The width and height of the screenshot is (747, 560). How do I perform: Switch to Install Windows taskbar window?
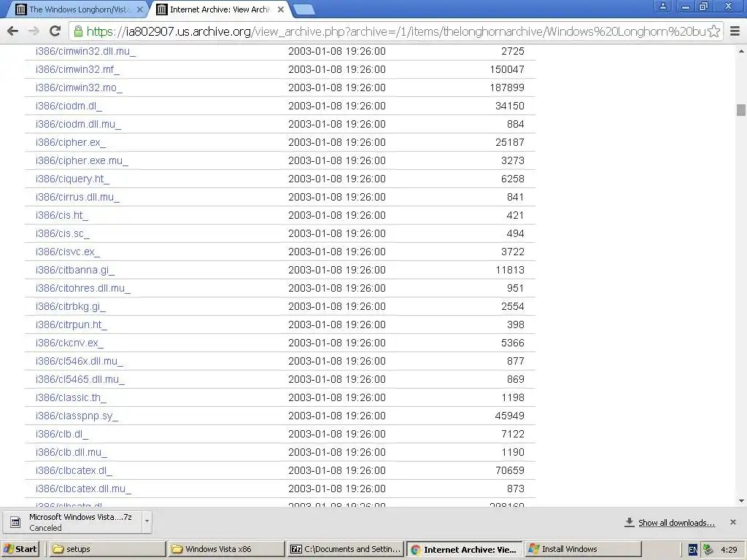(x=583, y=549)
